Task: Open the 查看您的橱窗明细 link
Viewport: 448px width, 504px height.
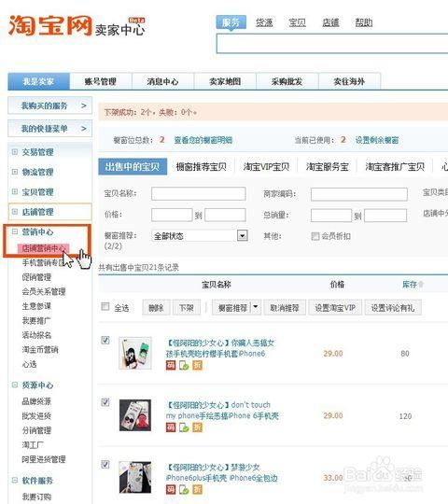Action: (203, 140)
